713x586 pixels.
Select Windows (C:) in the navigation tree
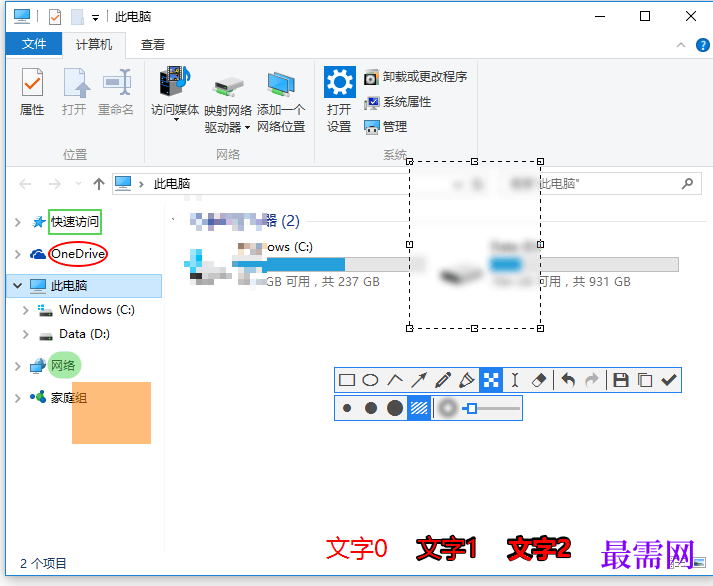tap(97, 310)
